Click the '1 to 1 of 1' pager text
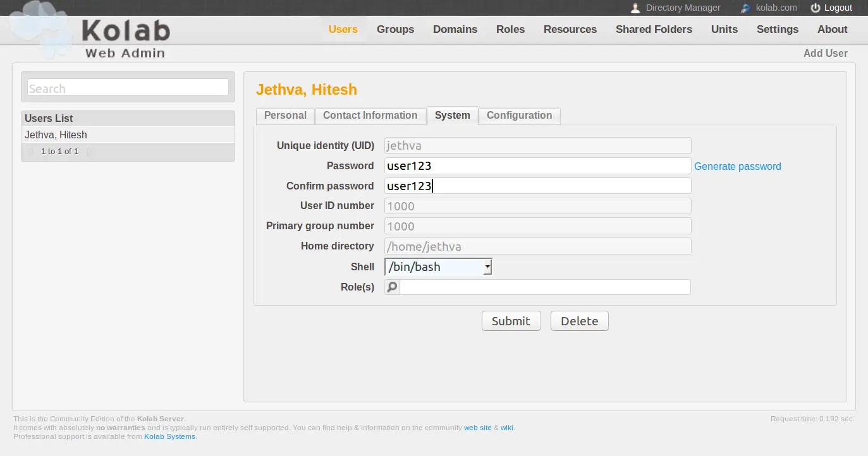Screen dimensions: 868x456 [59, 152]
